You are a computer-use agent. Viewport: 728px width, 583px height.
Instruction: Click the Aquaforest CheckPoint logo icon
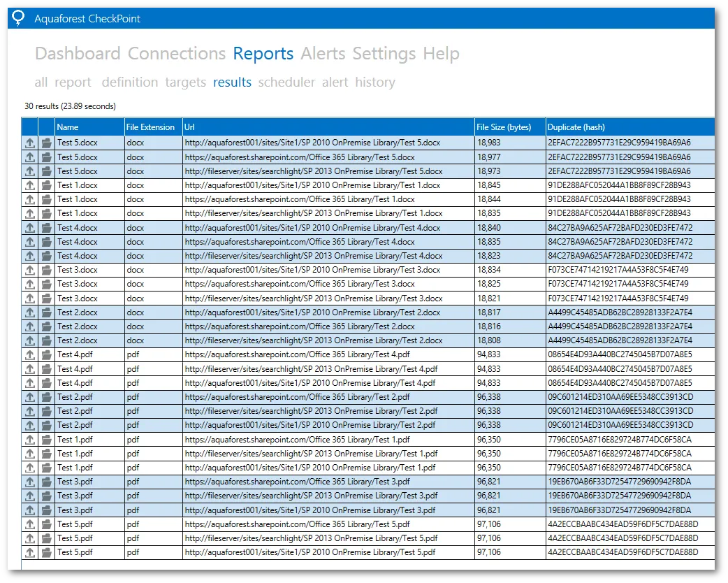pos(17,17)
